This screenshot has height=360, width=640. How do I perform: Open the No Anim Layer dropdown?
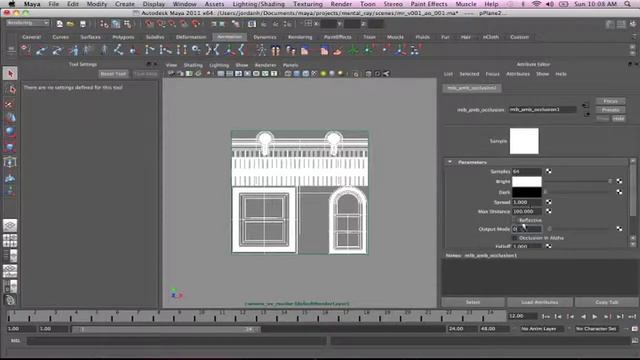pyautogui.click(x=541, y=329)
